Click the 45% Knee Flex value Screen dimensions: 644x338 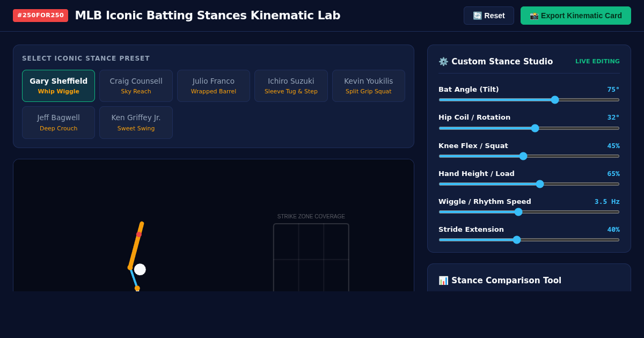tap(613, 146)
